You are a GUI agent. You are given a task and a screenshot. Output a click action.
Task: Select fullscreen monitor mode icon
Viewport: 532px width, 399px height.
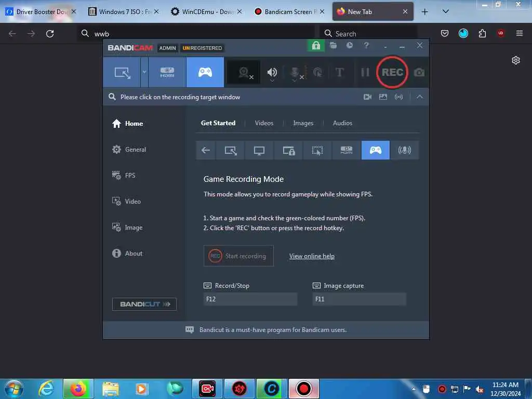click(259, 150)
